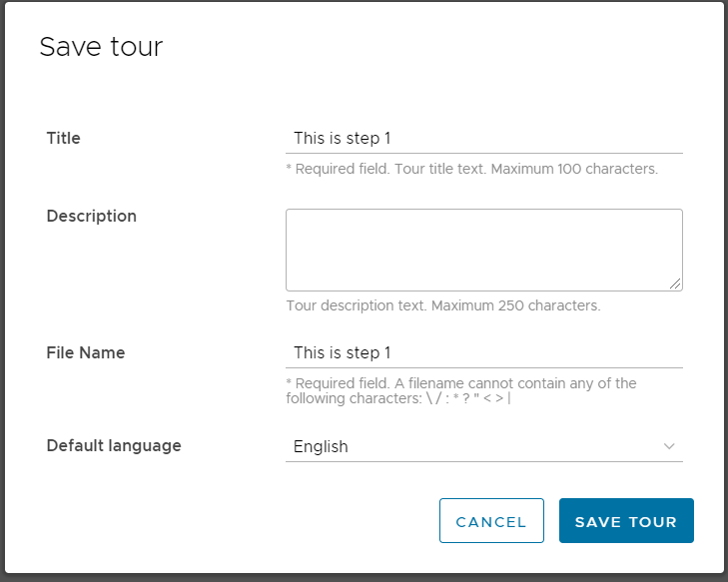Click the "File Name" field label
This screenshot has height=582, width=728.
pos(86,352)
